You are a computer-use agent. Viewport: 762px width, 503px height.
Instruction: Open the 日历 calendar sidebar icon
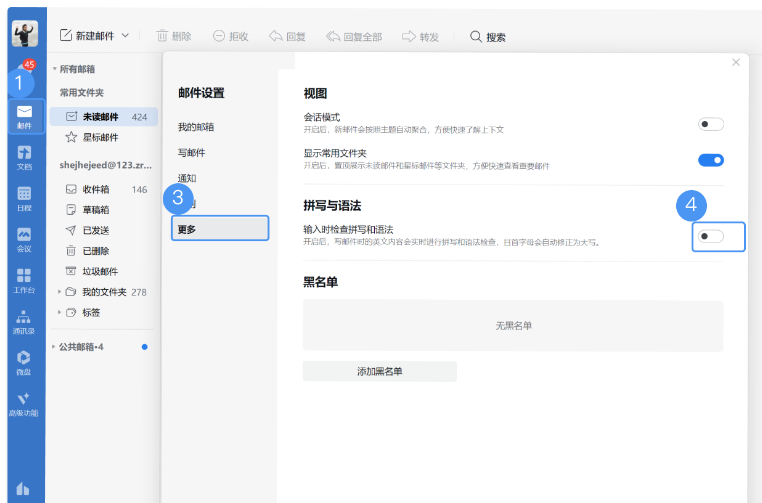pyautogui.click(x=24, y=197)
